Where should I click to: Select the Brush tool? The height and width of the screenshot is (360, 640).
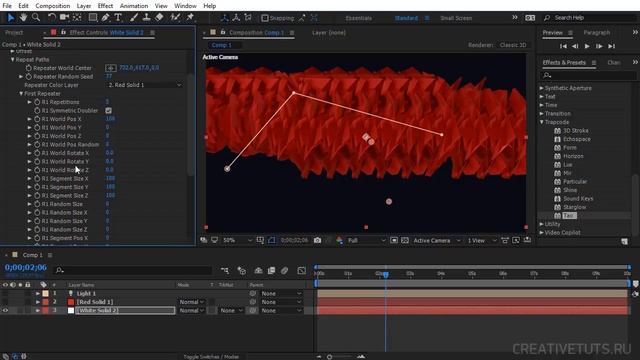[134, 17]
